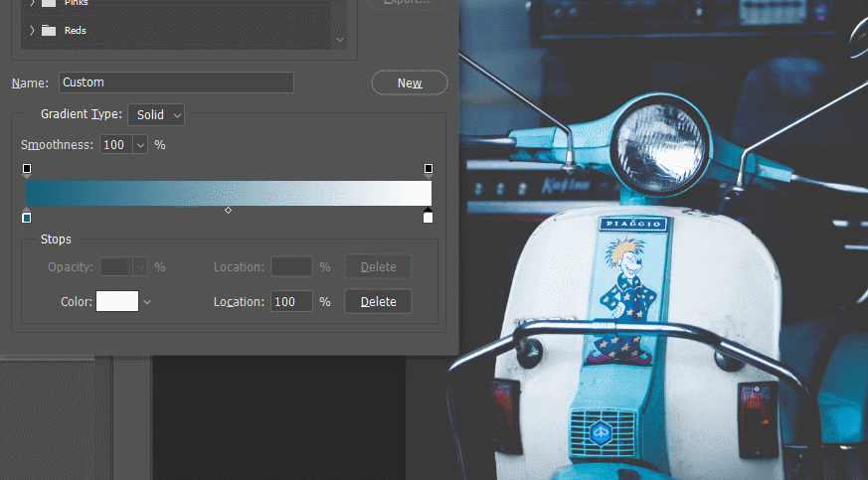Screen dimensions: 868x480
Task: Click the color stop Location field showing 100
Action: pos(291,301)
